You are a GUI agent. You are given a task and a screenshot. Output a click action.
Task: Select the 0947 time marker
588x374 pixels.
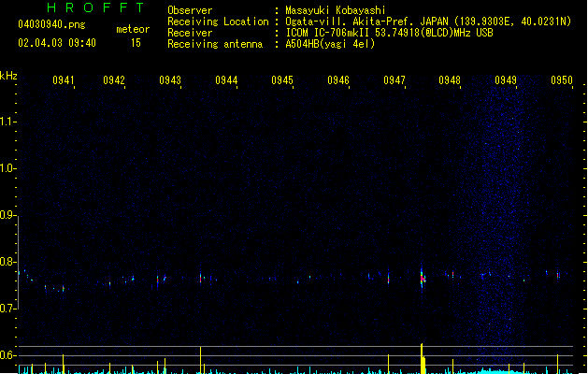click(394, 79)
